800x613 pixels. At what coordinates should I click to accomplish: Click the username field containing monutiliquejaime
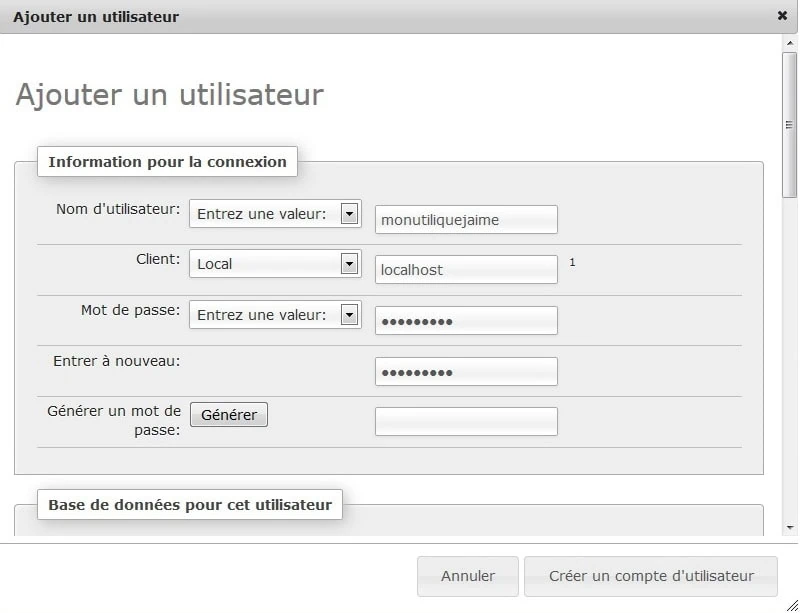click(465, 219)
